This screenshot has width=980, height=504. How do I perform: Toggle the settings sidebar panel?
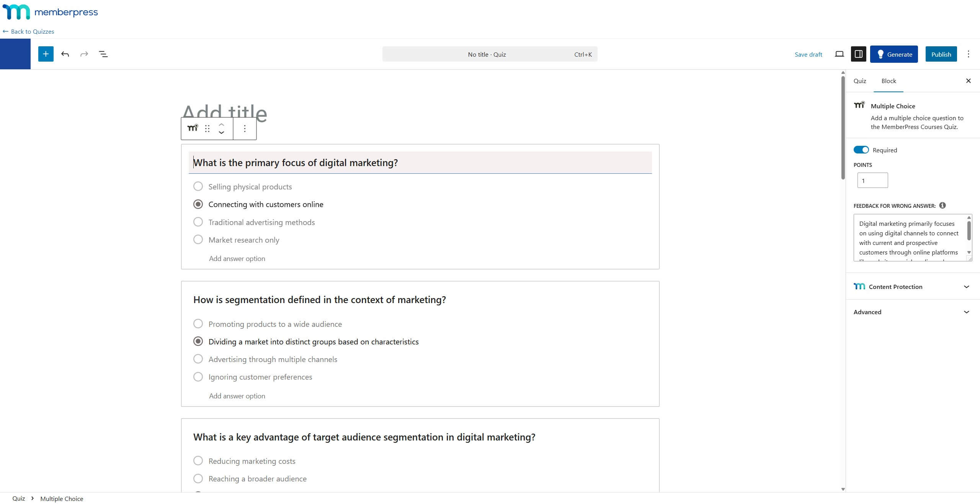pyautogui.click(x=858, y=54)
